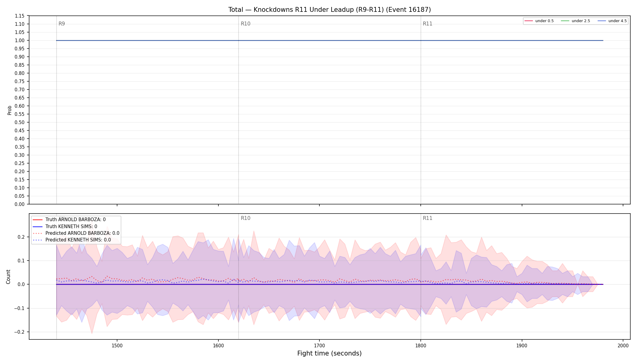Click the 1.00 tick label on Prob axis
Viewport: 637px width, 364px height.
point(20,40)
